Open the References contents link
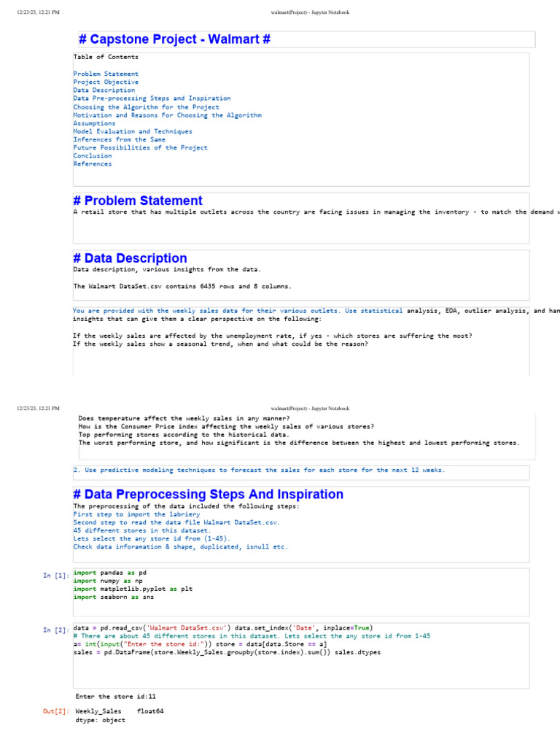Screen dimensions: 560x747 coord(93,164)
